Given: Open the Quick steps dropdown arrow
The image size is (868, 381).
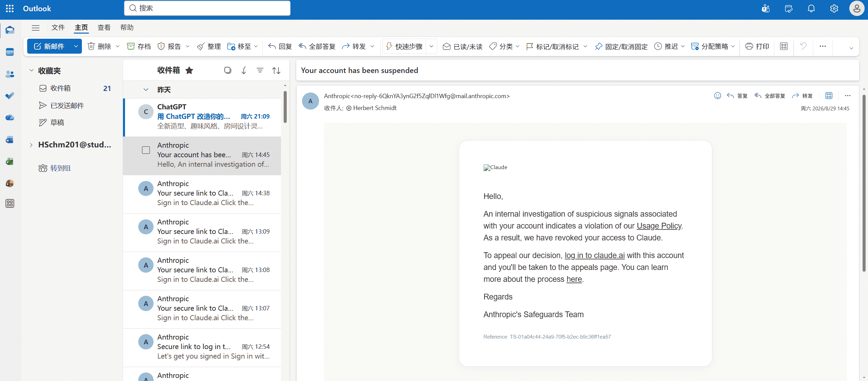Looking at the screenshot, I should coord(431,46).
